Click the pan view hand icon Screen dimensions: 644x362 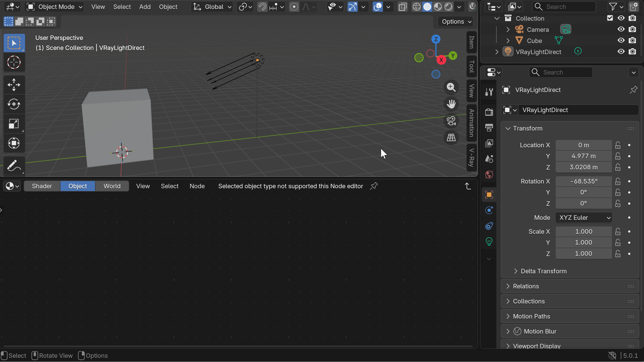click(451, 104)
